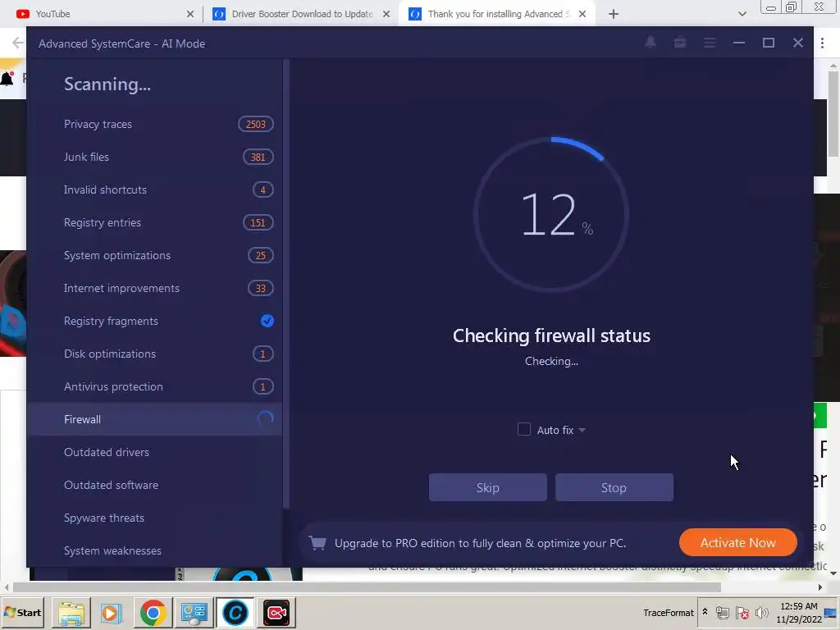Screen dimensions: 840x630
Task: Select Spyware threats scan item
Action: pos(154,518)
